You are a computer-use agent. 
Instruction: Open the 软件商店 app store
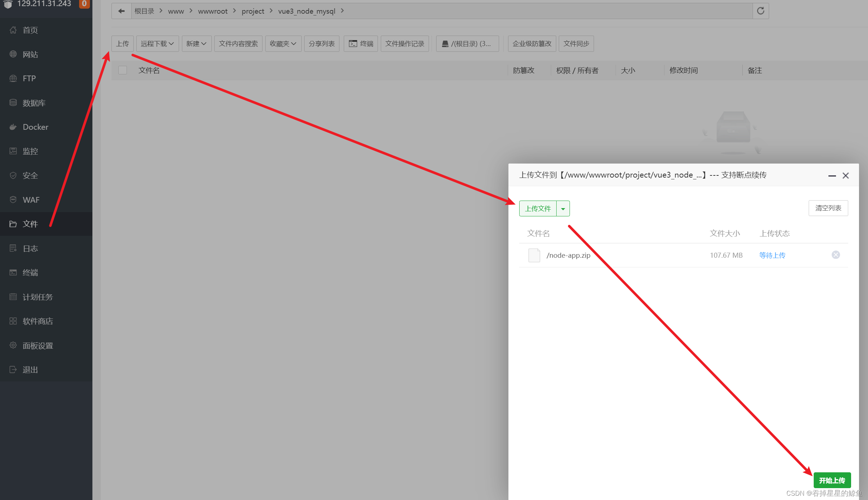pyautogui.click(x=38, y=321)
